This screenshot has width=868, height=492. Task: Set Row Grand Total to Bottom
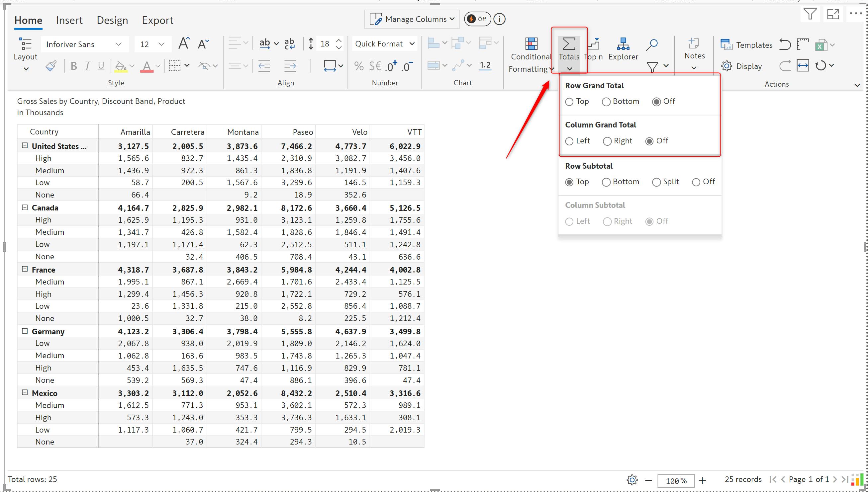click(x=606, y=102)
